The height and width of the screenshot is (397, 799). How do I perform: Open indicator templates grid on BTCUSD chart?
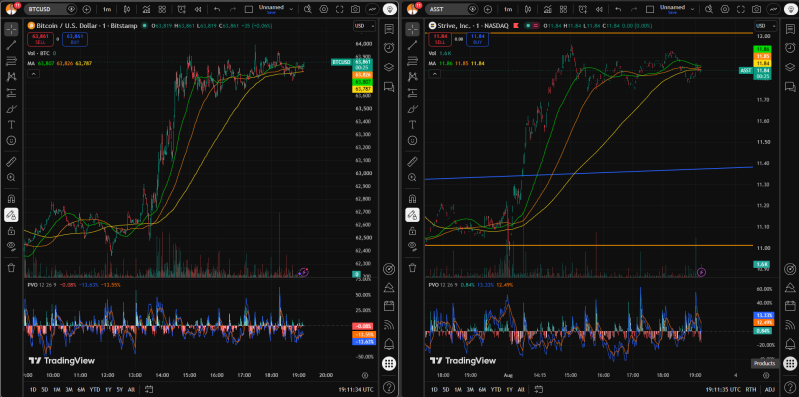pos(162,9)
